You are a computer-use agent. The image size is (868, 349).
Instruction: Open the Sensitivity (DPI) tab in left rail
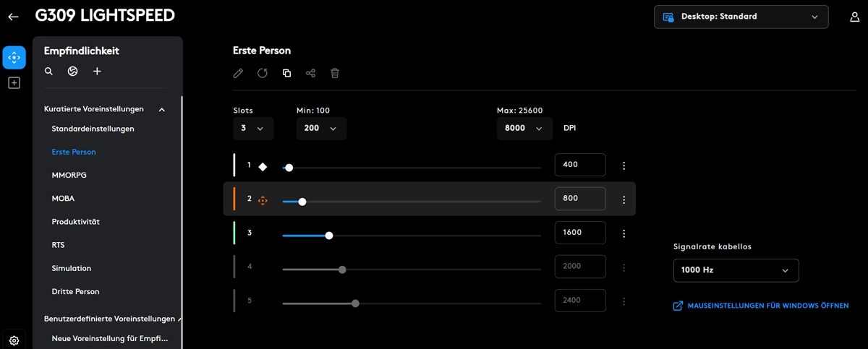14,58
